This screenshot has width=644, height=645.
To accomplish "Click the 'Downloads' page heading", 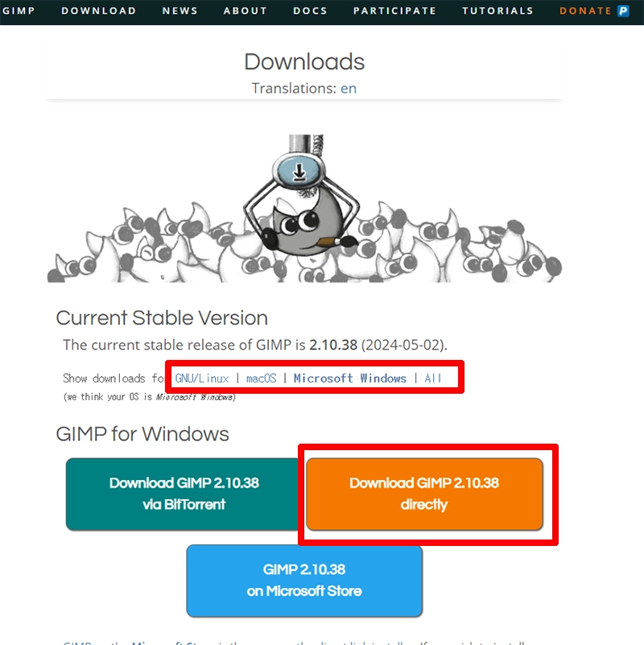I will (304, 62).
